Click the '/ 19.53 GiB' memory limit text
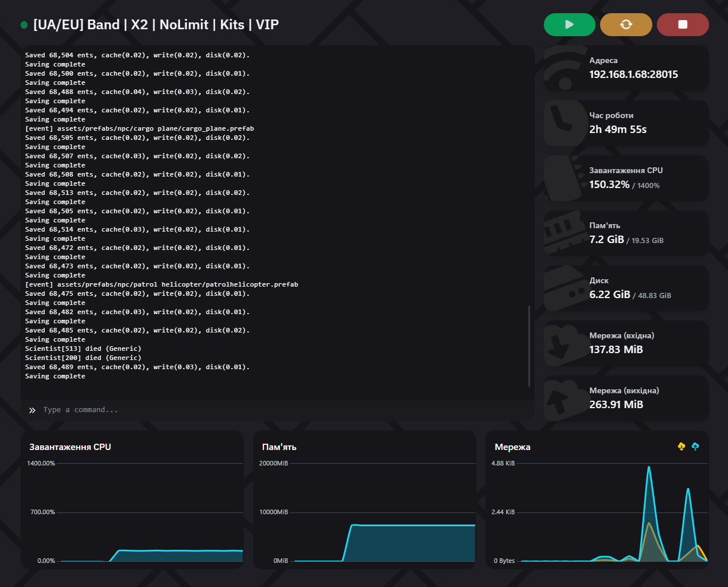The width and height of the screenshot is (728, 587). coord(645,241)
